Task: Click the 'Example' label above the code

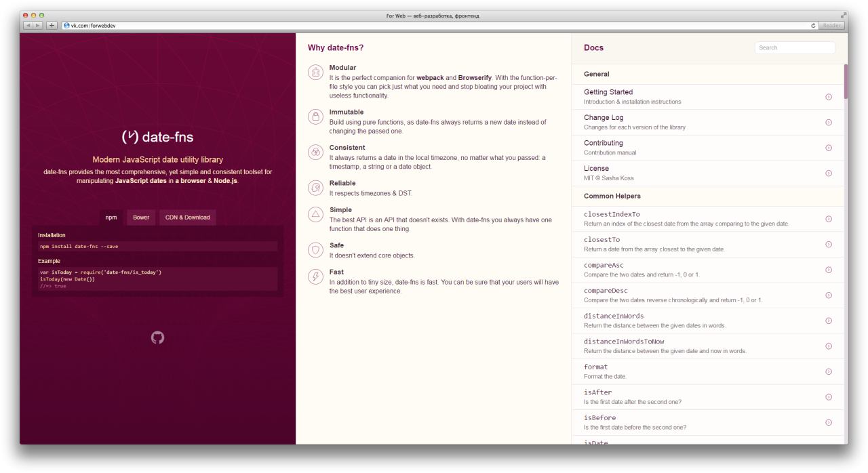Action: coord(49,260)
